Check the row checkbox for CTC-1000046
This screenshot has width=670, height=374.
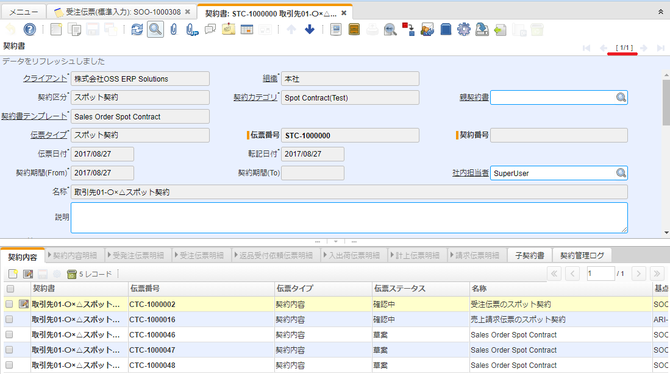(9, 335)
